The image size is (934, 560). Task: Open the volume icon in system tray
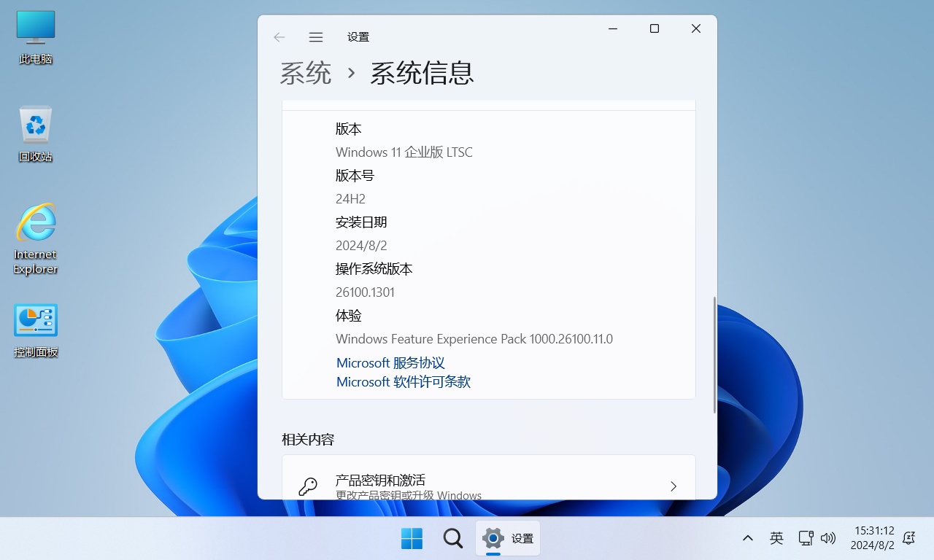(828, 538)
